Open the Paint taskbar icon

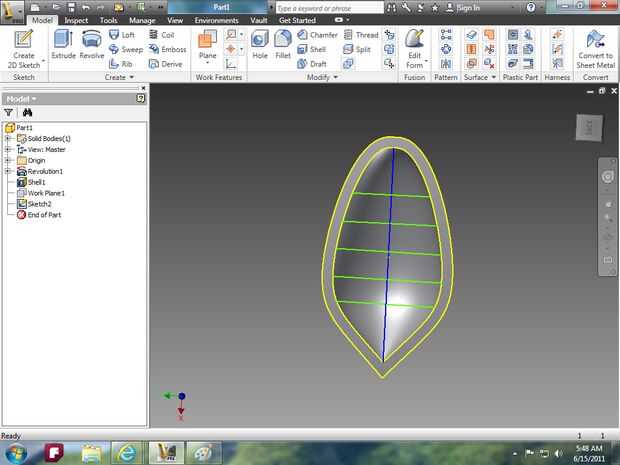[203, 454]
